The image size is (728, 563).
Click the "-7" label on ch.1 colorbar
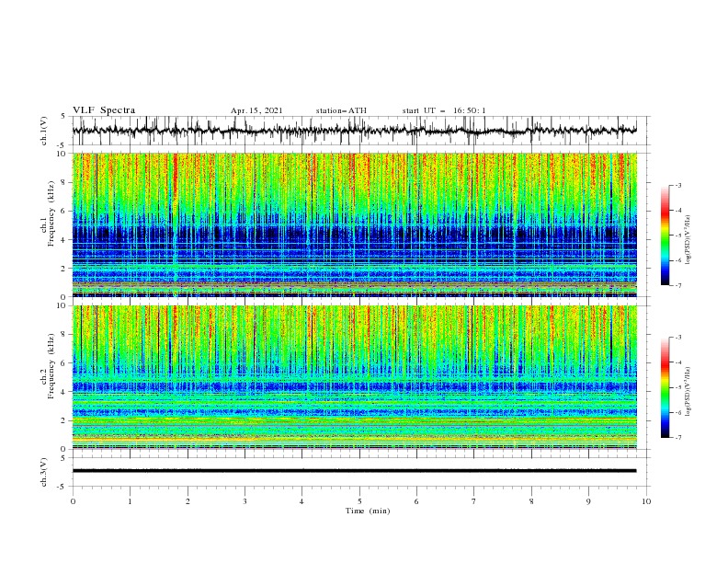[x=677, y=285]
